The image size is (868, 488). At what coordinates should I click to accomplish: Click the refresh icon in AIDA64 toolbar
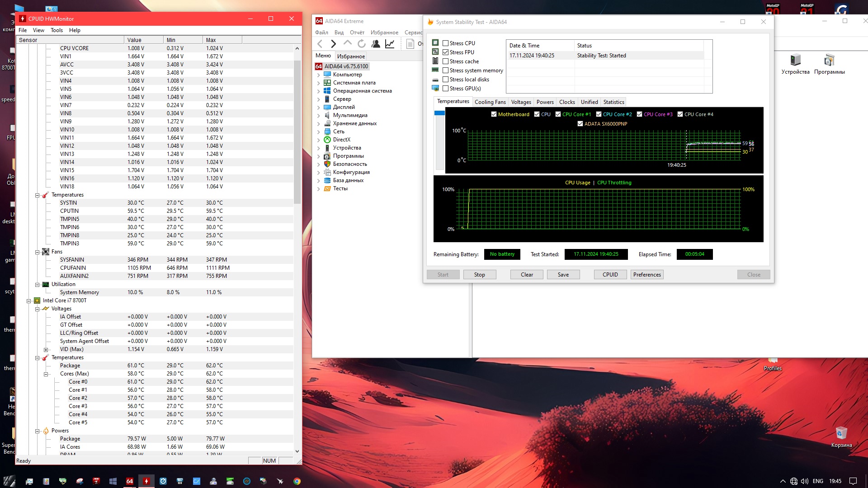click(362, 44)
